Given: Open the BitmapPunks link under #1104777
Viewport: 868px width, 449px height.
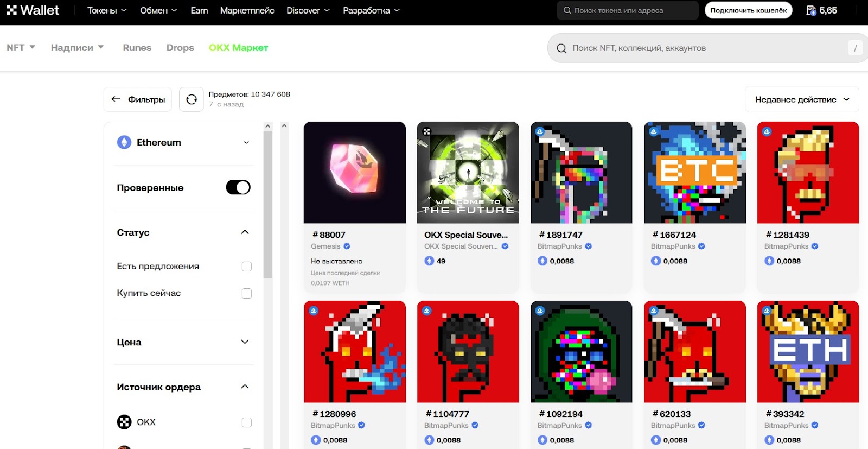Looking at the screenshot, I should pos(446,426).
